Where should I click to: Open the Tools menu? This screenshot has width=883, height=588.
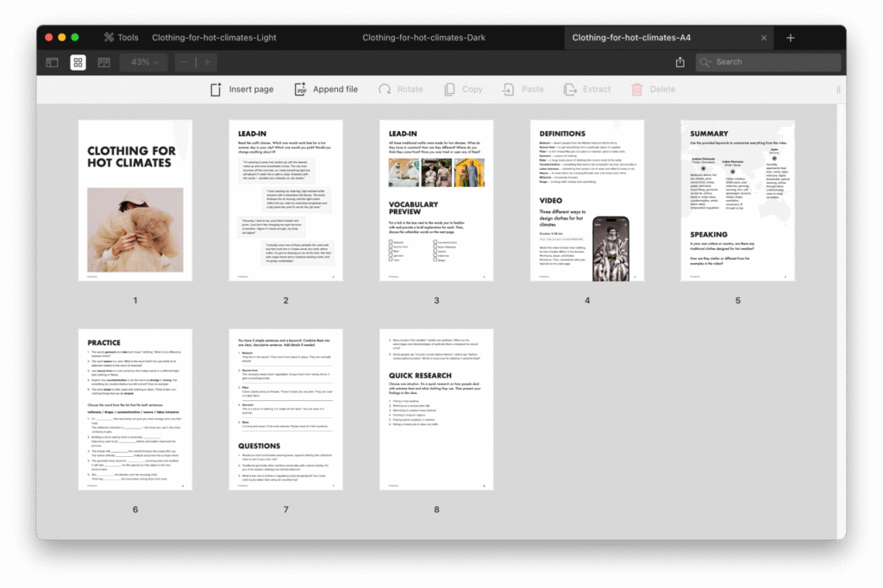coord(121,38)
